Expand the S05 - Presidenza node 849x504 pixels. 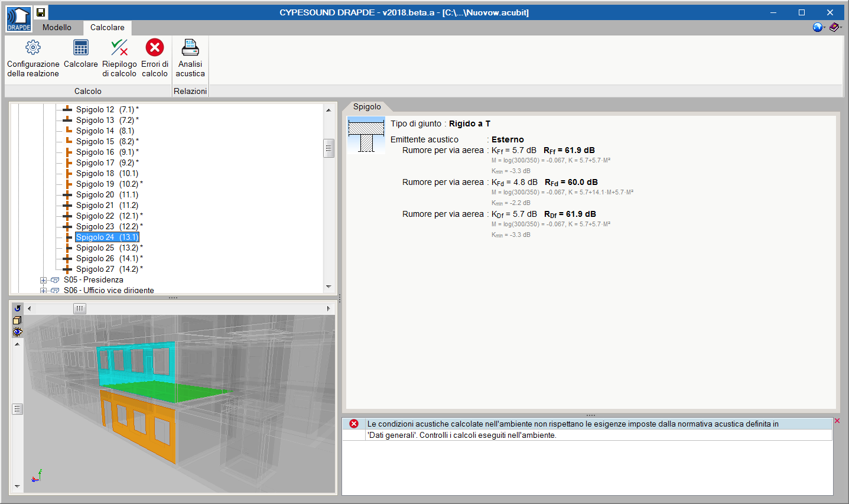pos(43,280)
